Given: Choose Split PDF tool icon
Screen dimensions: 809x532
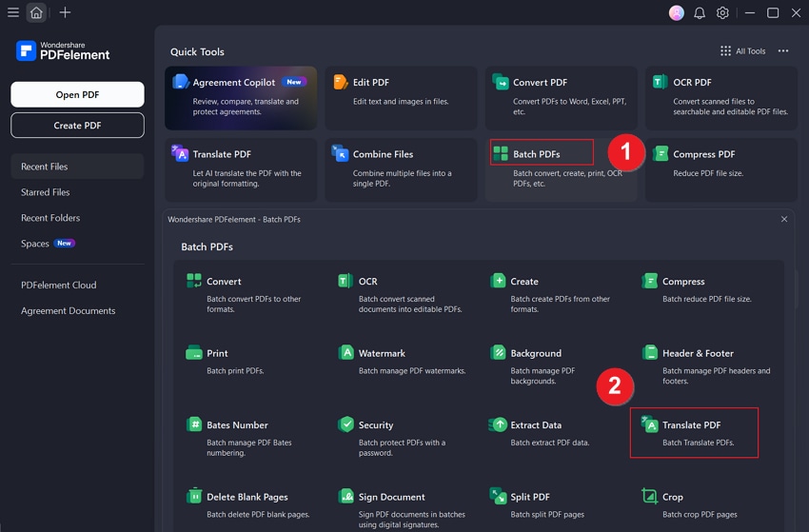Looking at the screenshot, I should pos(498,496).
